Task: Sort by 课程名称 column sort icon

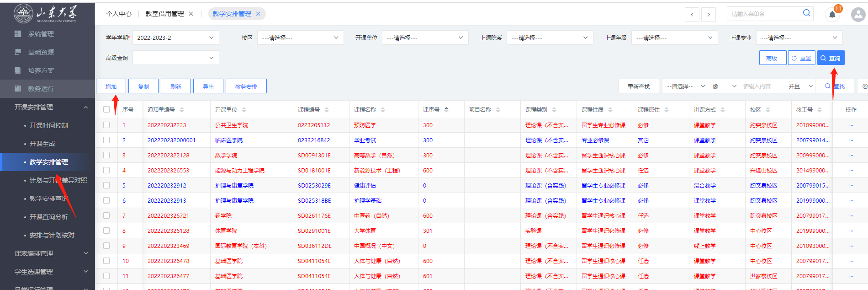Action: (383, 110)
